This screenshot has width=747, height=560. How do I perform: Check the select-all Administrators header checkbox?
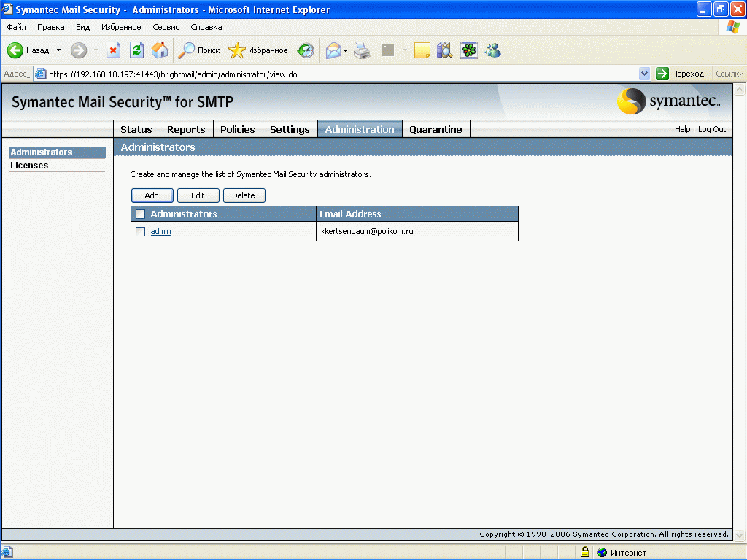(140, 214)
